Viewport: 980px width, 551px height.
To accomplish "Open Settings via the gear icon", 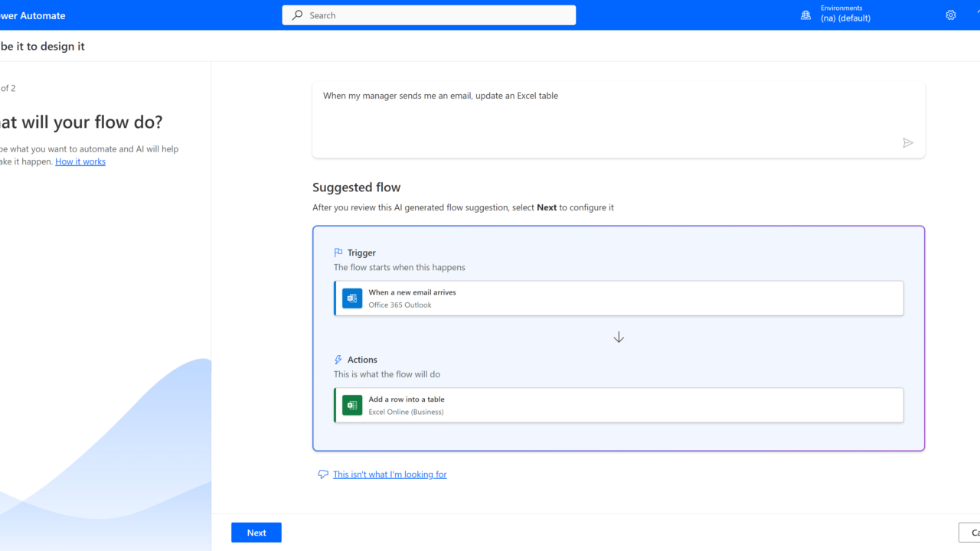I will 951,15.
